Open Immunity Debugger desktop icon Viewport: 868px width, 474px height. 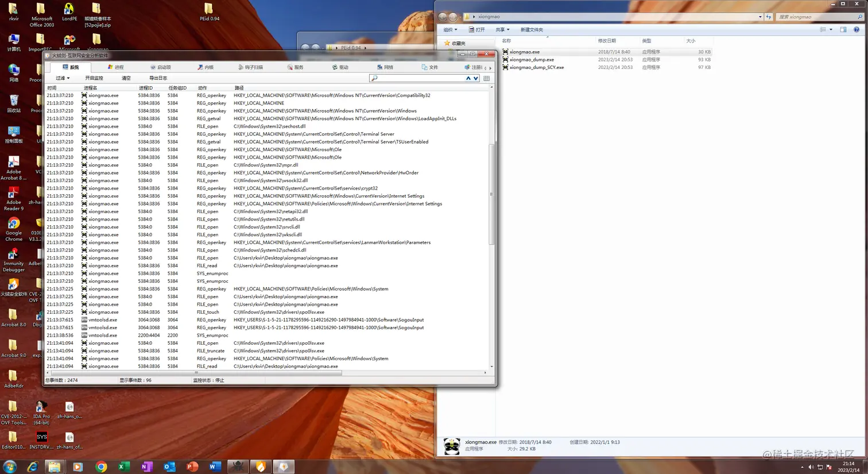click(13, 260)
